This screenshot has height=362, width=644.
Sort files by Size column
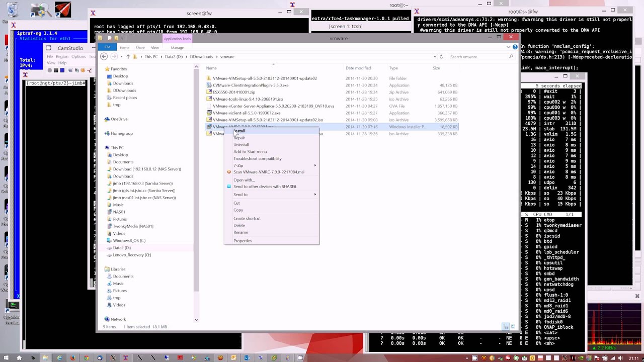[436, 68]
